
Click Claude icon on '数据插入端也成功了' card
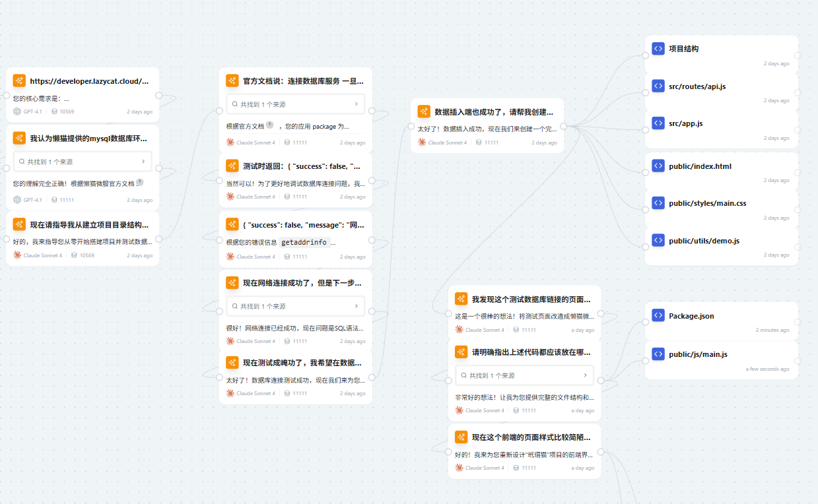pyautogui.click(x=421, y=142)
